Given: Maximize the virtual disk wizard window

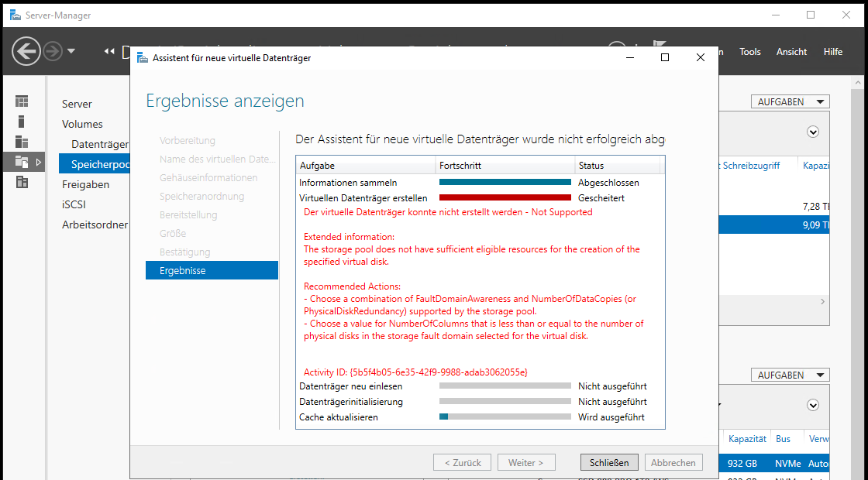Looking at the screenshot, I should tap(665, 57).
